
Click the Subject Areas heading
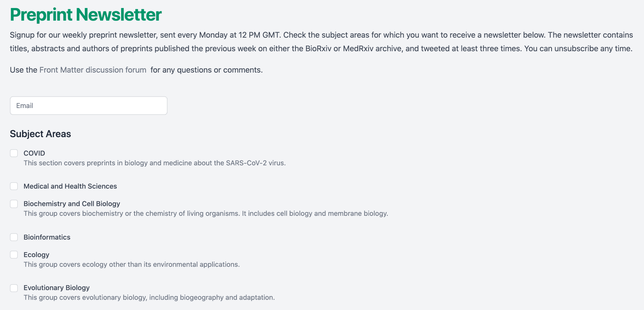pyautogui.click(x=41, y=134)
